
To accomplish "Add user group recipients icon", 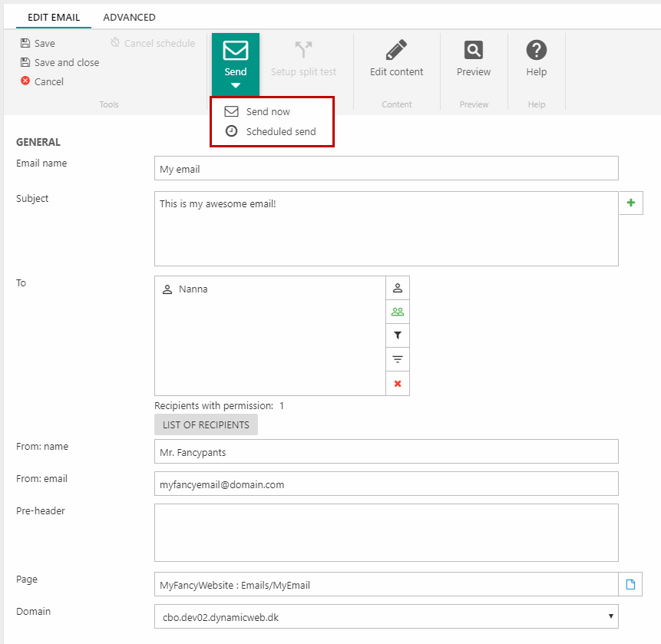I will (398, 312).
